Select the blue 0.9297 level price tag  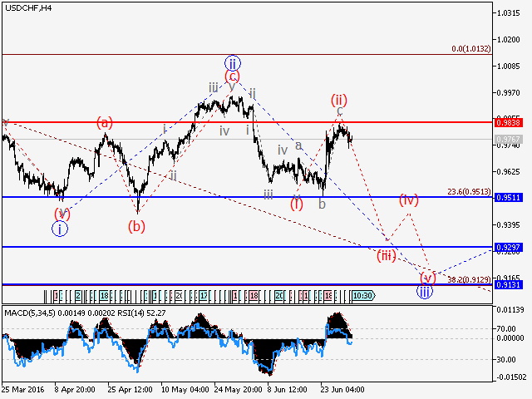508,248
